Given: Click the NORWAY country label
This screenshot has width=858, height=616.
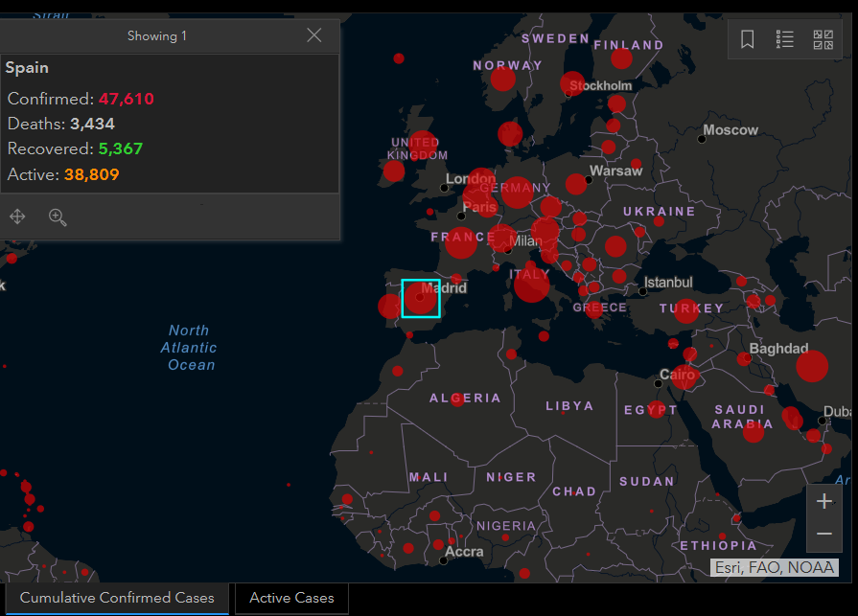Looking at the screenshot, I should [508, 65].
